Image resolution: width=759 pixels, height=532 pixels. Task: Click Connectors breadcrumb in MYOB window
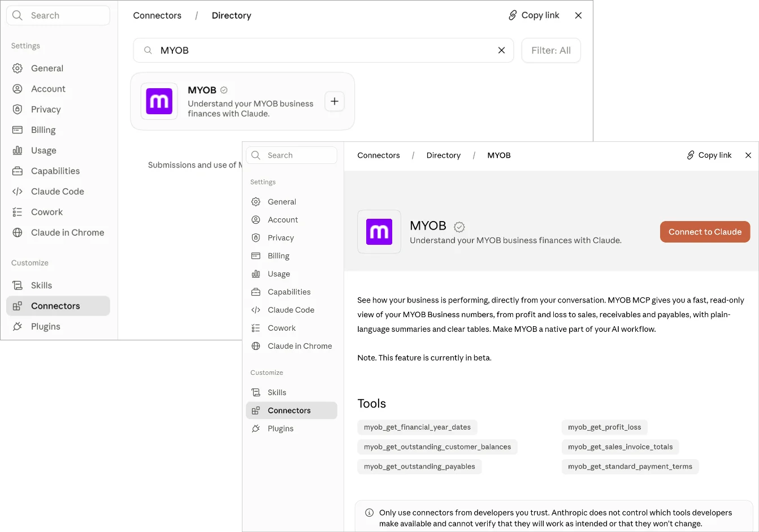pyautogui.click(x=378, y=155)
